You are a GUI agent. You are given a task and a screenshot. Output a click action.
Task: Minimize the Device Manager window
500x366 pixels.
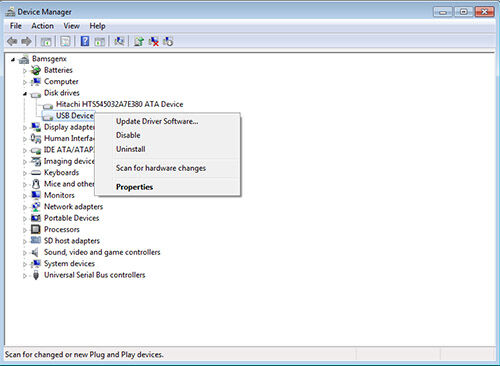click(443, 12)
